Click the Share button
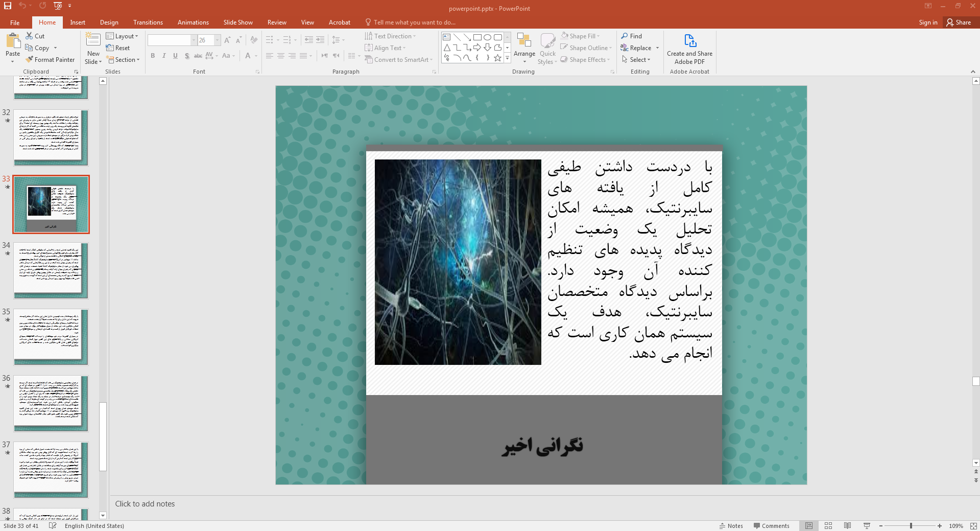Image resolution: width=980 pixels, height=531 pixels. tap(959, 22)
